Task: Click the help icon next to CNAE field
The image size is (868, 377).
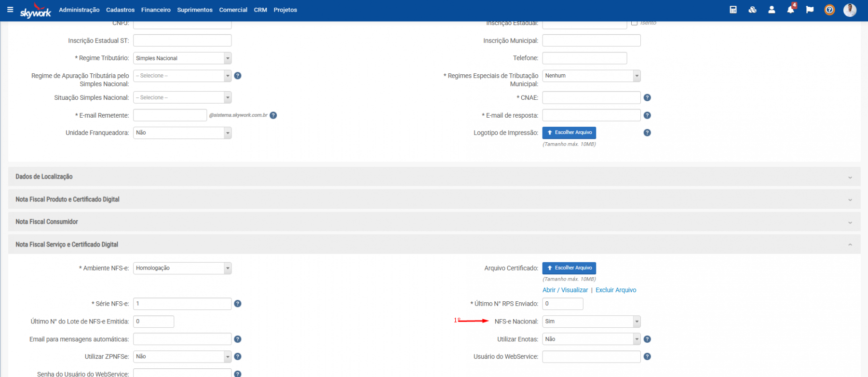Action: coord(647,98)
